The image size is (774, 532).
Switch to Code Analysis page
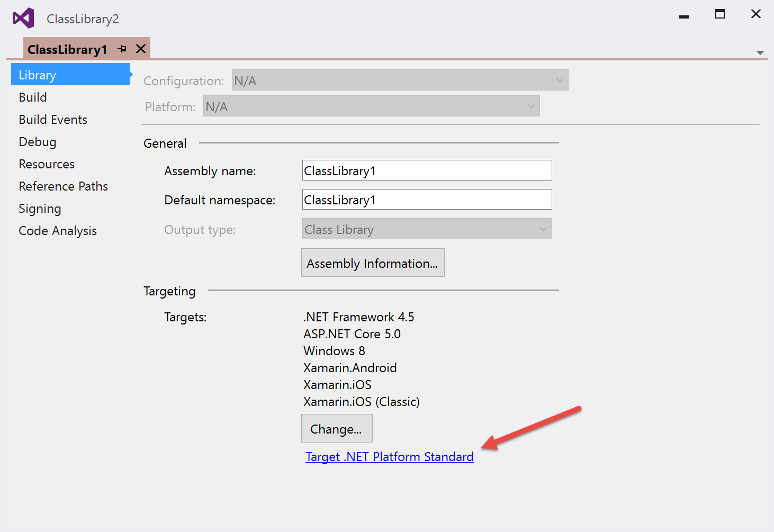pos(58,231)
